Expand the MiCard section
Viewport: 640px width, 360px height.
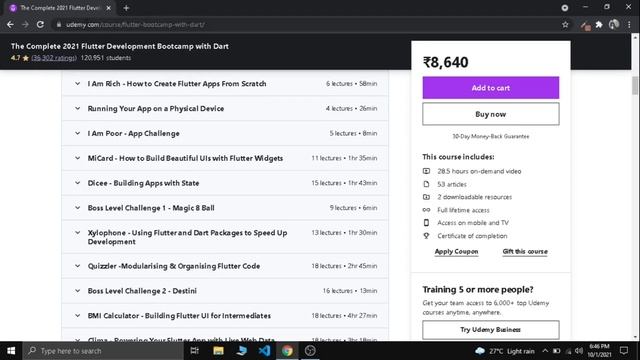coord(225,158)
